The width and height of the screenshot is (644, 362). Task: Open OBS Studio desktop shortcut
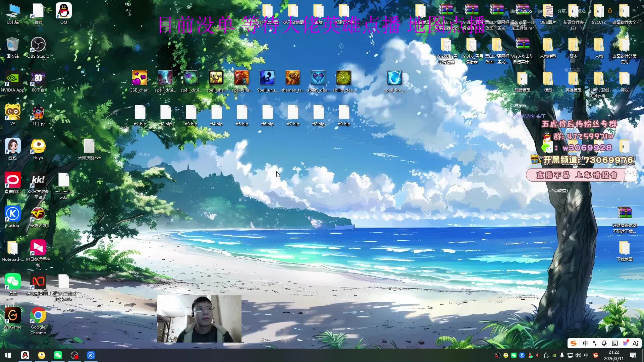(38, 45)
